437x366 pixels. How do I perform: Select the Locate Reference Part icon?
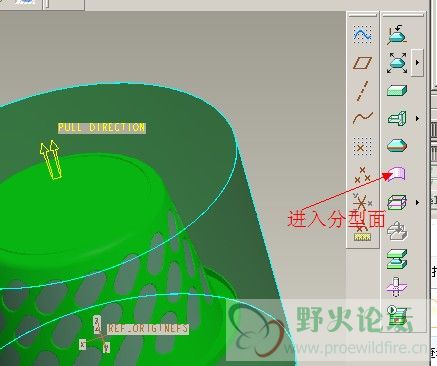coord(397,35)
